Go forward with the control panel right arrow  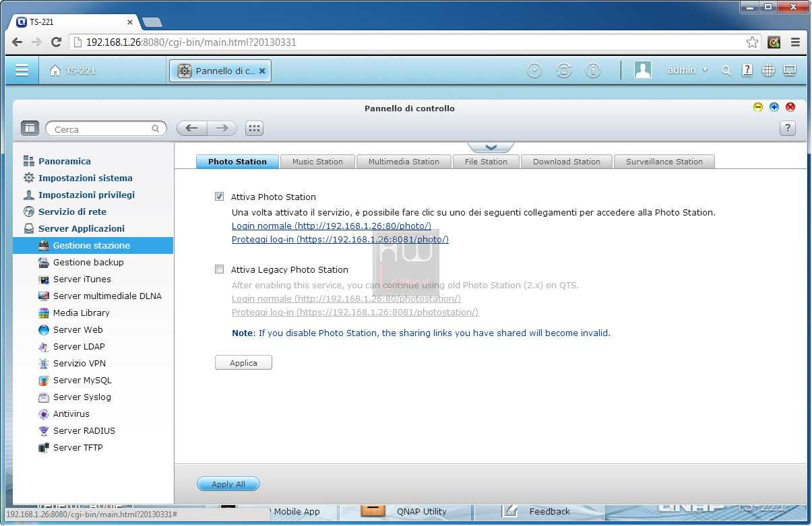[x=222, y=128]
